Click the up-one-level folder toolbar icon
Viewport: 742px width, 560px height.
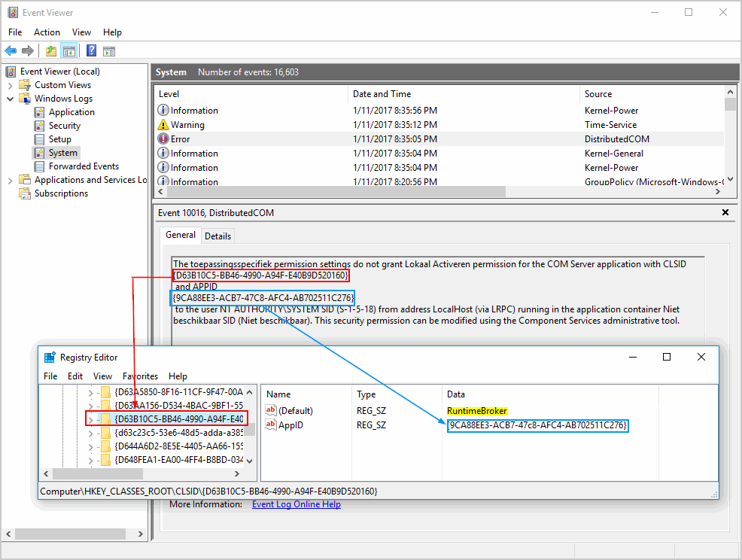50,51
